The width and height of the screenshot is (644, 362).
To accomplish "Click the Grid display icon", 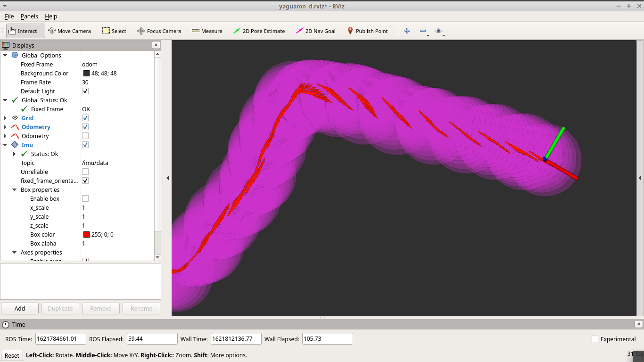I will click(15, 118).
